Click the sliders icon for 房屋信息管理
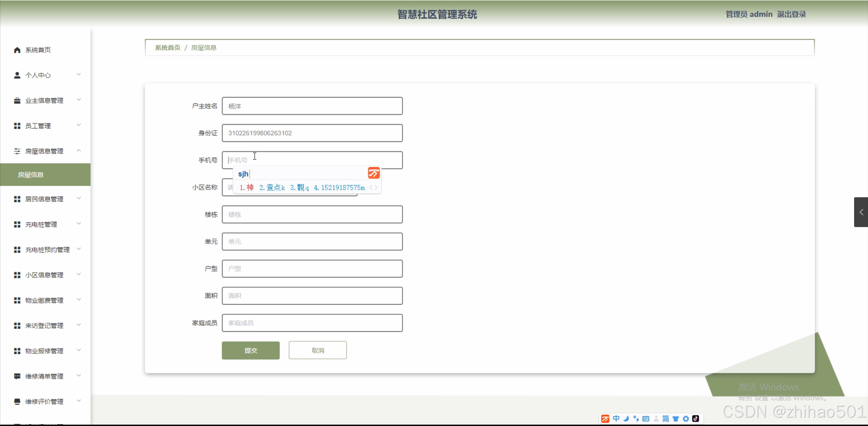Viewport: 868px width, 426px height. pyautogui.click(x=17, y=151)
